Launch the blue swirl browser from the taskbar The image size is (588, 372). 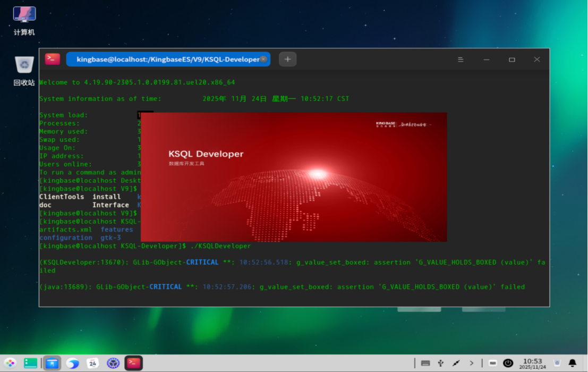(72, 363)
